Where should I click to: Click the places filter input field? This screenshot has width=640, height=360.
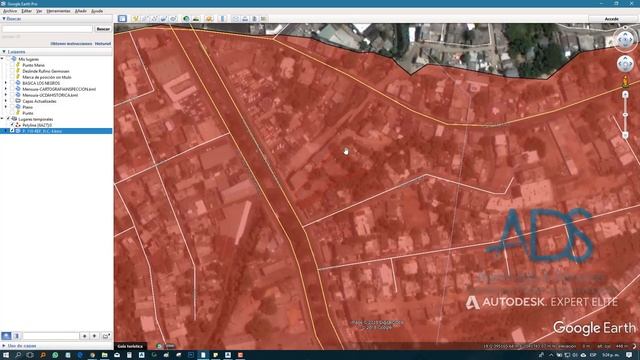51,336
